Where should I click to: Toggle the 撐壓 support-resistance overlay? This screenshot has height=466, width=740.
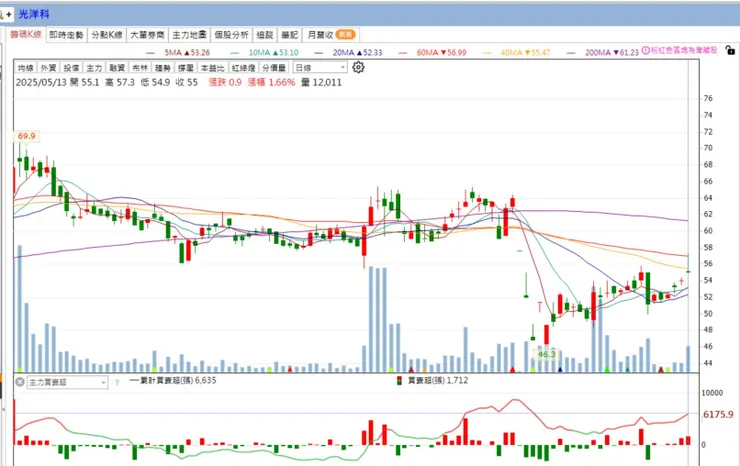pyautogui.click(x=185, y=68)
